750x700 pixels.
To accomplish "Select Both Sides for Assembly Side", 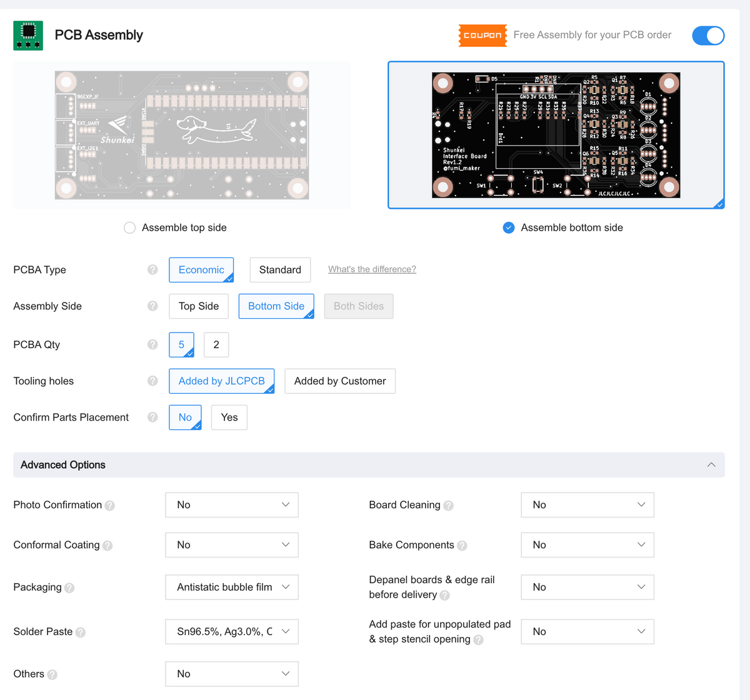I will click(358, 306).
